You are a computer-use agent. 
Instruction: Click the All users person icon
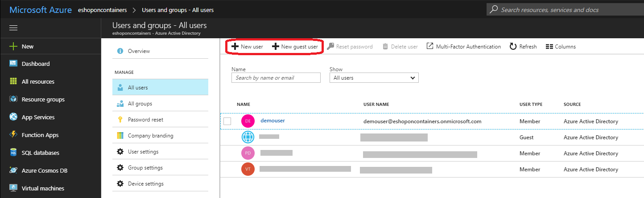pos(120,88)
